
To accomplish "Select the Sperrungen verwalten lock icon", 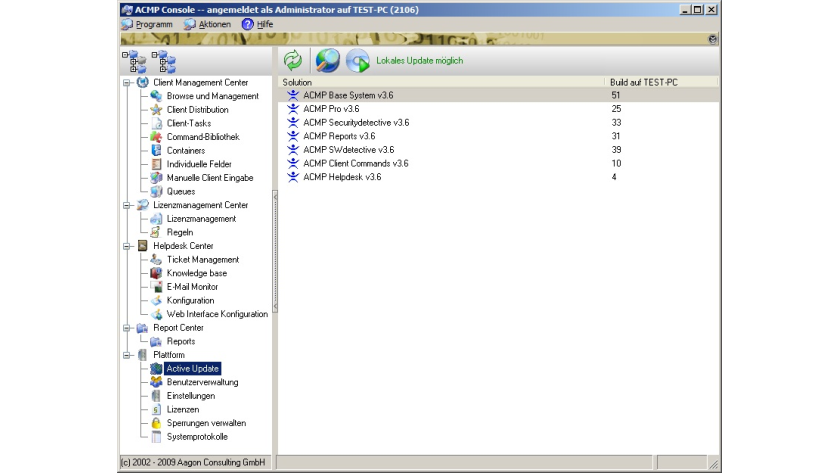I will (156, 423).
